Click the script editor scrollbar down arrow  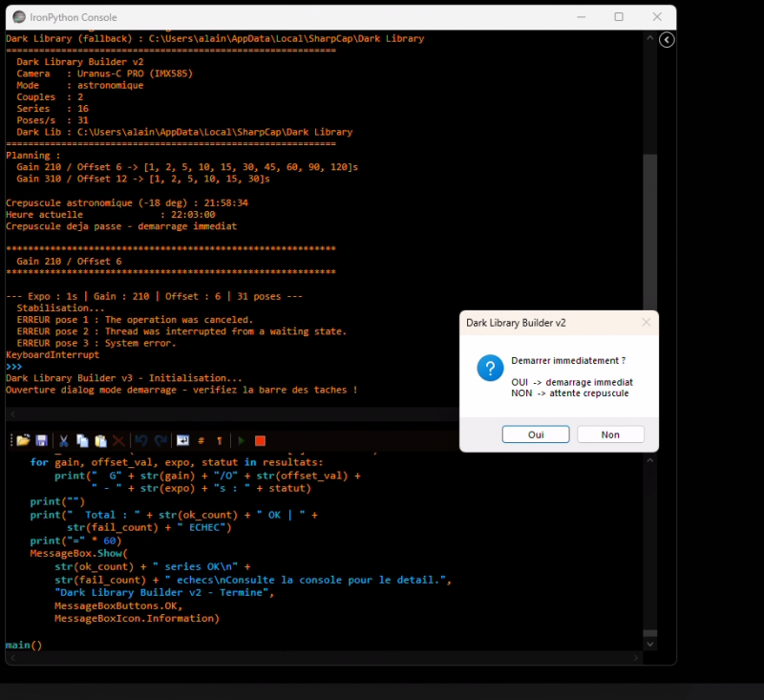pos(649,644)
